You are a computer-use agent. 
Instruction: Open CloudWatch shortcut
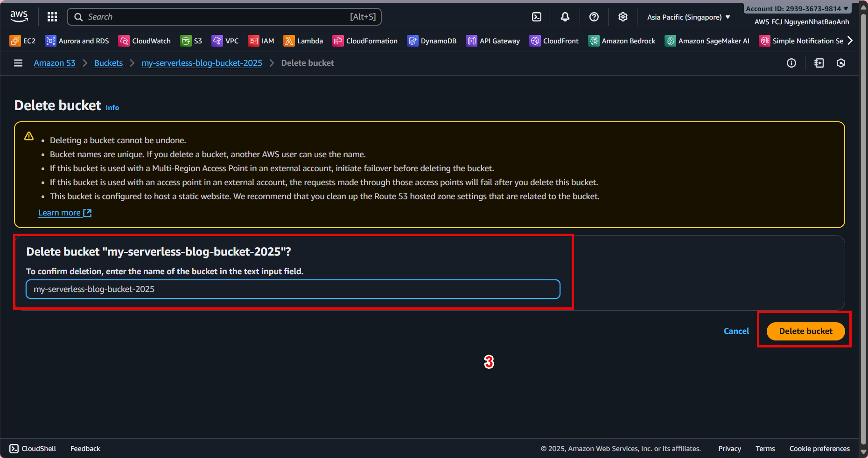pos(145,41)
